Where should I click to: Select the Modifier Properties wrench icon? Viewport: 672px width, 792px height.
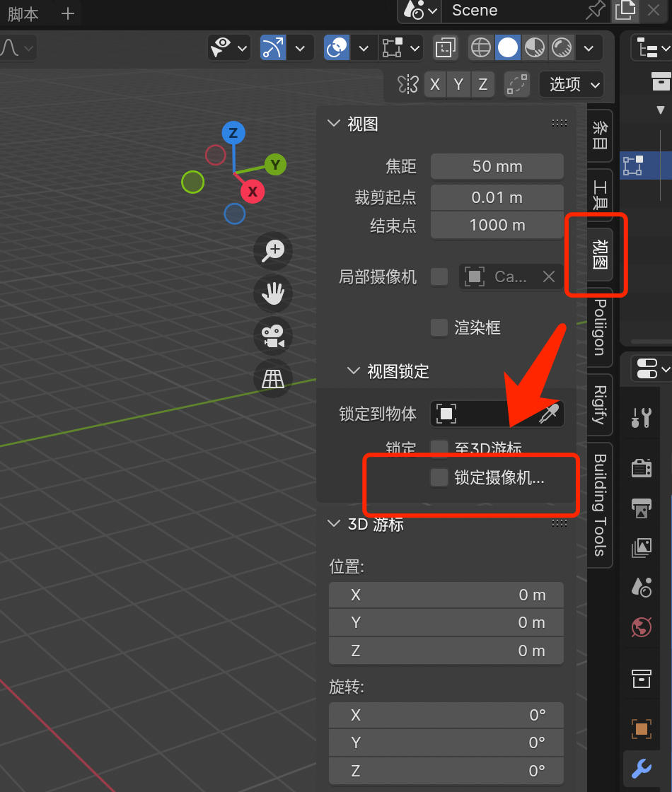point(641,768)
